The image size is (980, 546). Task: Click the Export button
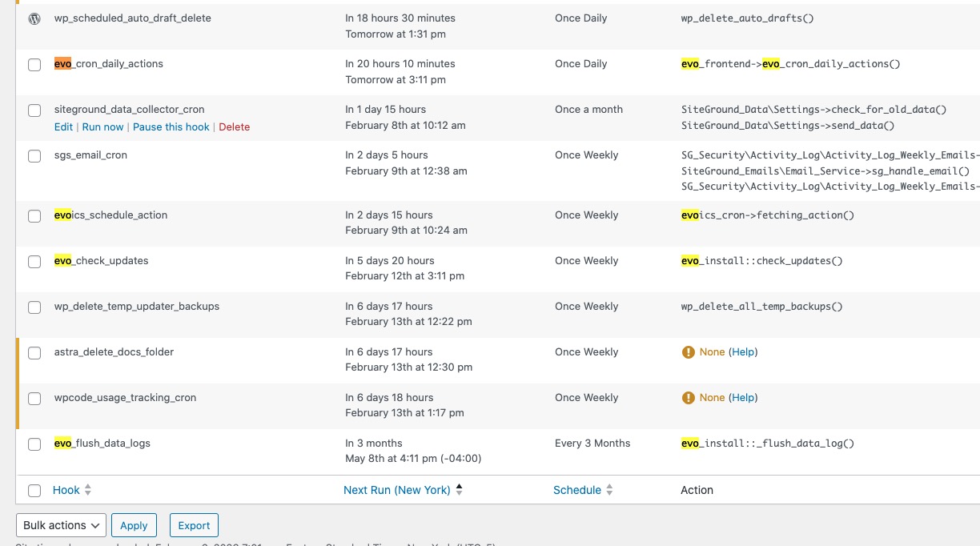point(194,525)
